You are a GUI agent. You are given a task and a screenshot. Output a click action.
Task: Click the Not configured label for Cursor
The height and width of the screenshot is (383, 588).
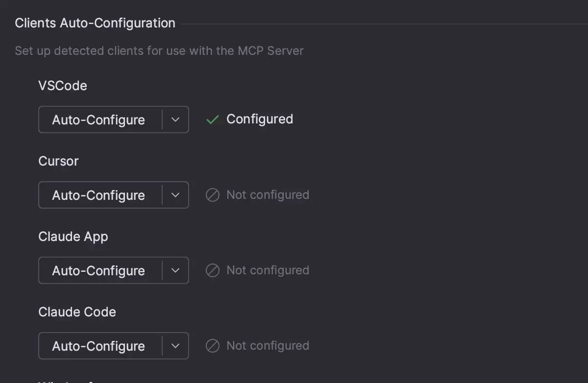click(268, 194)
